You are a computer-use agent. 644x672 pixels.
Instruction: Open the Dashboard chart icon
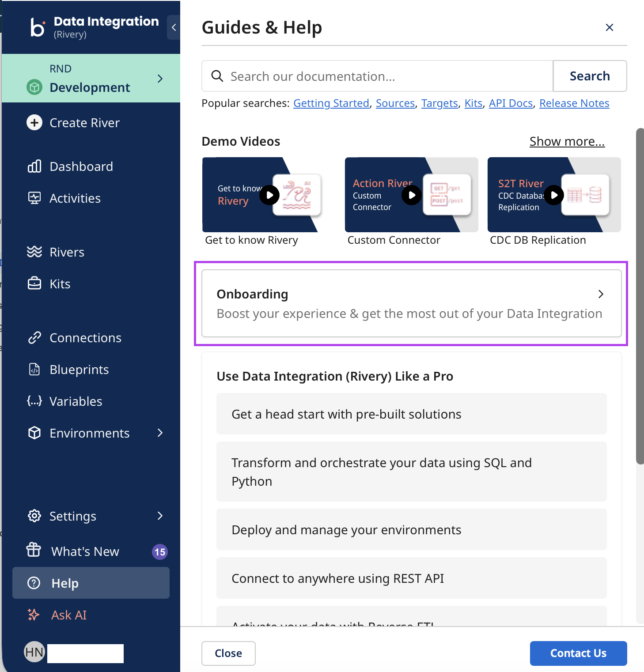click(34, 166)
